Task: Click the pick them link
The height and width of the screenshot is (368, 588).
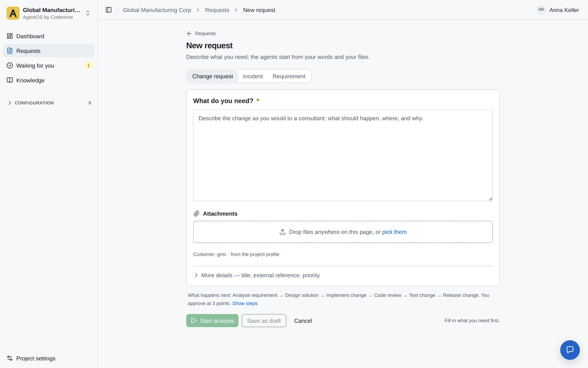Action: click(394, 232)
